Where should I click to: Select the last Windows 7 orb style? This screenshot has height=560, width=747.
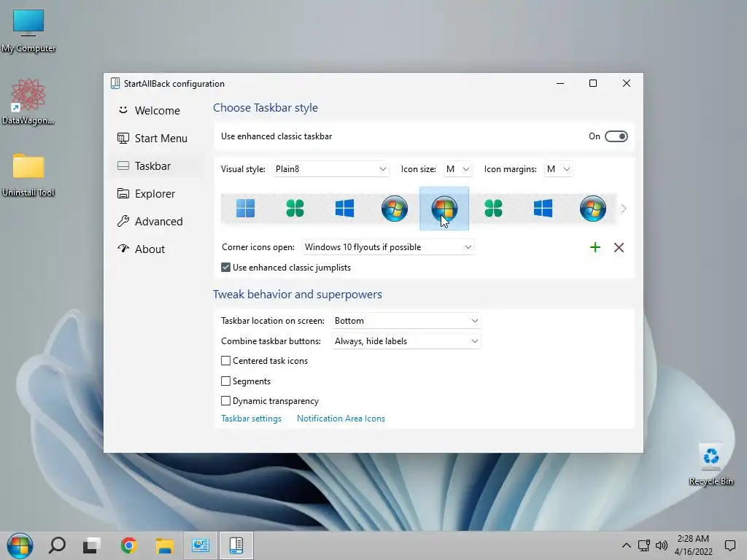pyautogui.click(x=592, y=208)
